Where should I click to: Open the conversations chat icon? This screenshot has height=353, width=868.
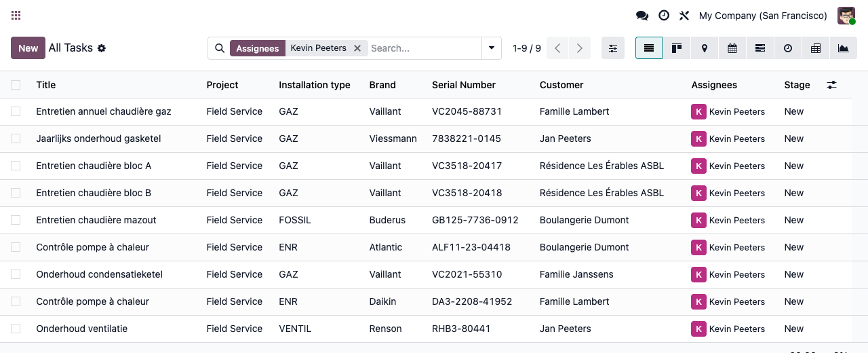(x=642, y=16)
